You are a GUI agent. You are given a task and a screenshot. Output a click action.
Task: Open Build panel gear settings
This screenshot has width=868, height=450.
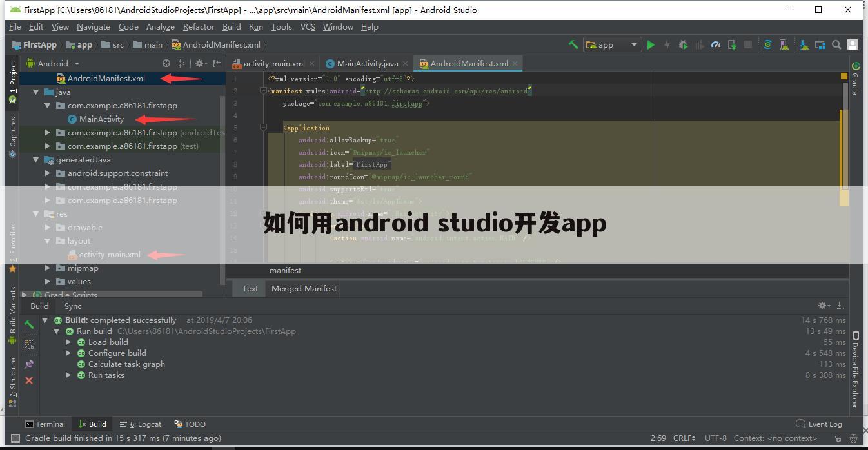click(x=824, y=306)
